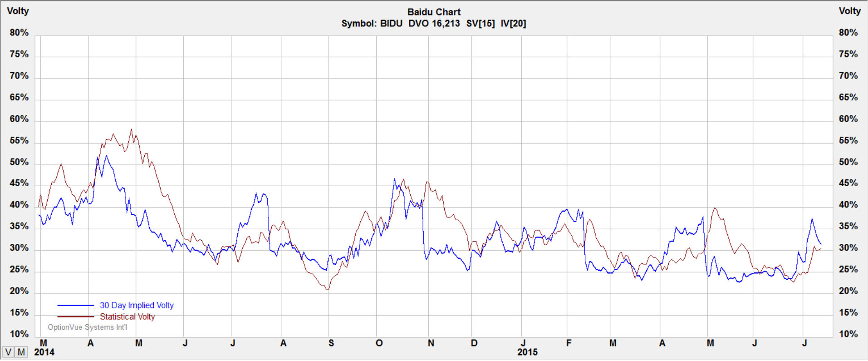This screenshot has width=868, height=361.
Task: Select "40%" on the right axis
Action: pyautogui.click(x=848, y=205)
